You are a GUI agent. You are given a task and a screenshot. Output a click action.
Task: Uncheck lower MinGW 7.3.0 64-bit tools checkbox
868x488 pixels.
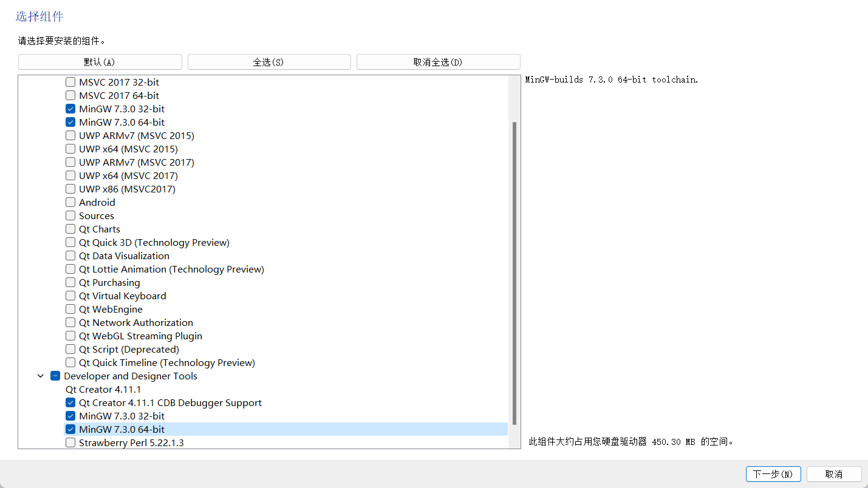point(70,429)
